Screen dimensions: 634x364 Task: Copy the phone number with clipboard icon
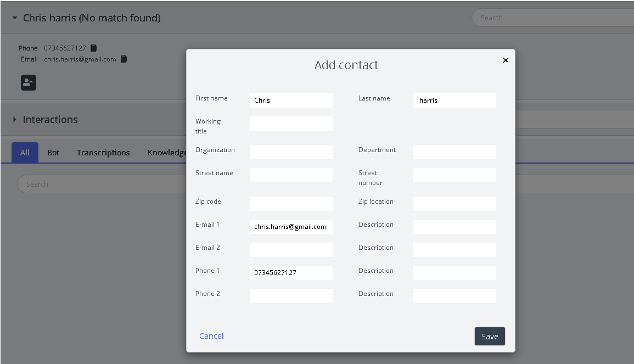94,48
